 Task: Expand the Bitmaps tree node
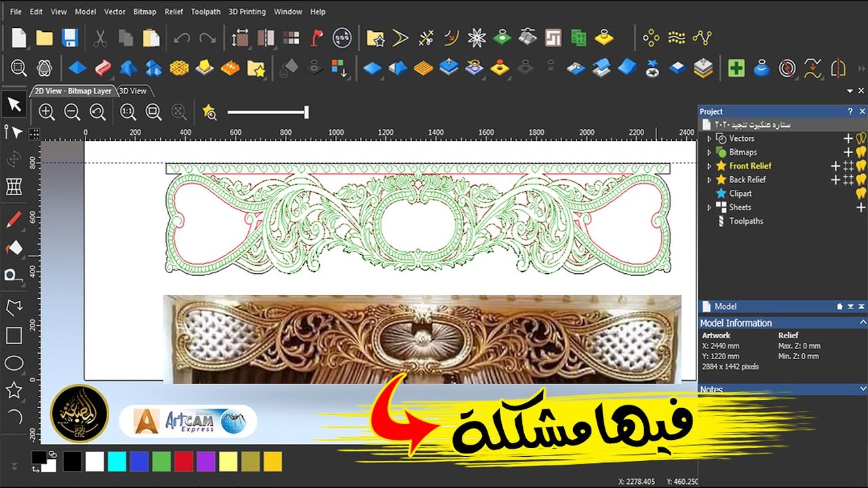point(709,152)
